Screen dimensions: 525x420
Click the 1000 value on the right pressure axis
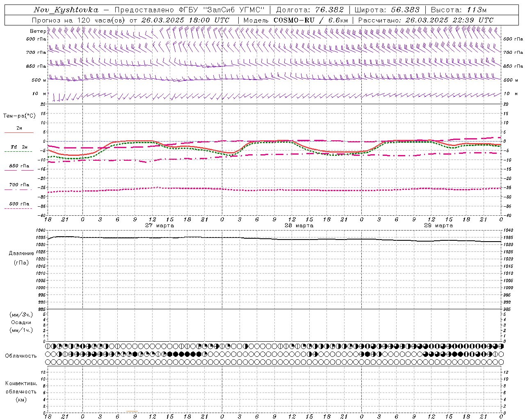click(508, 288)
